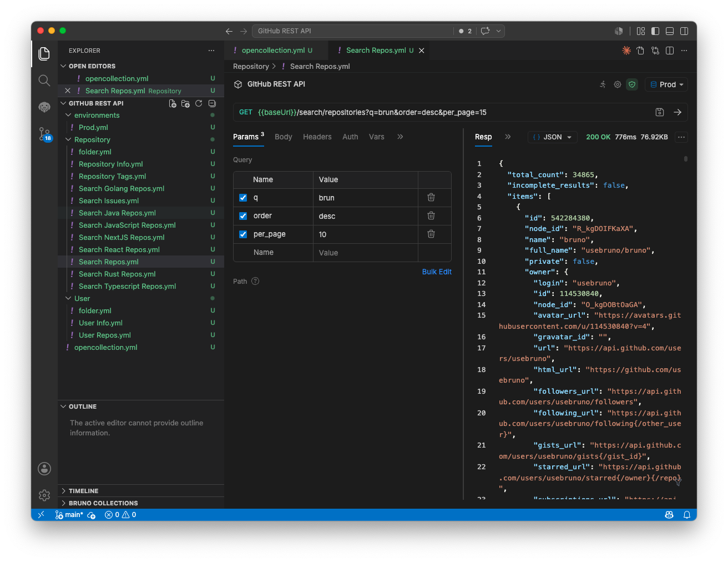The image size is (728, 562).
Task: Customize layout icon in title bar
Action: pyautogui.click(x=641, y=31)
